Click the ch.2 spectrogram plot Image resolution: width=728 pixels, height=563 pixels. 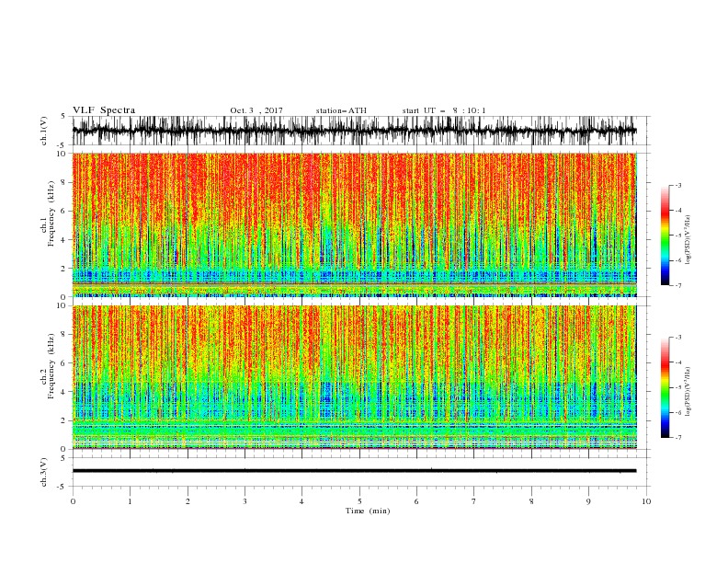tap(354, 377)
